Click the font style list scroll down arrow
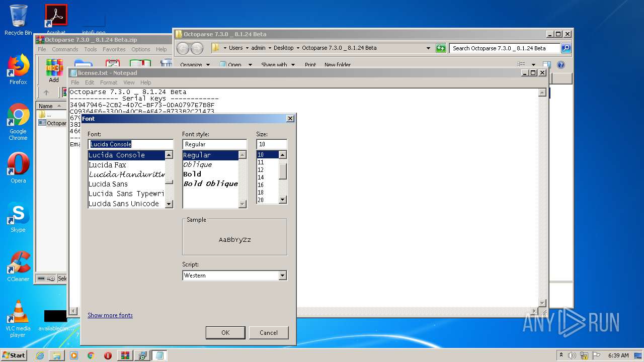 pyautogui.click(x=243, y=204)
